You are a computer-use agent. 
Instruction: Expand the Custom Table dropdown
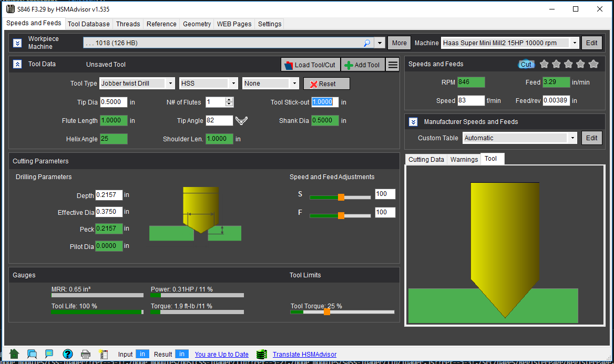coord(572,138)
